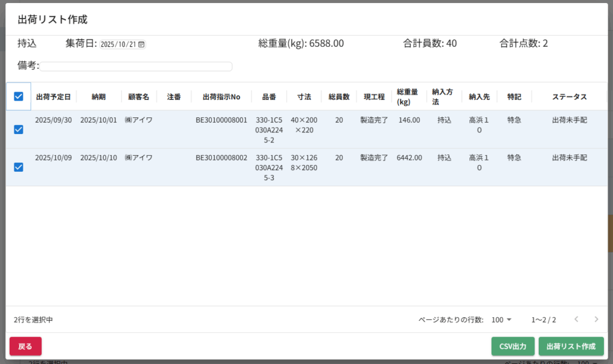
Task: Click the CSV出力 export button
Action: [512, 347]
